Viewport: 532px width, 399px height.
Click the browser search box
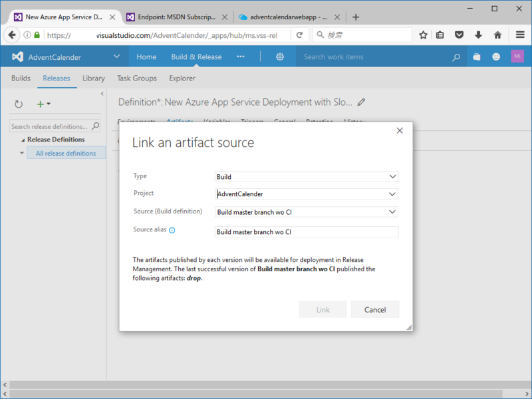[x=362, y=35]
